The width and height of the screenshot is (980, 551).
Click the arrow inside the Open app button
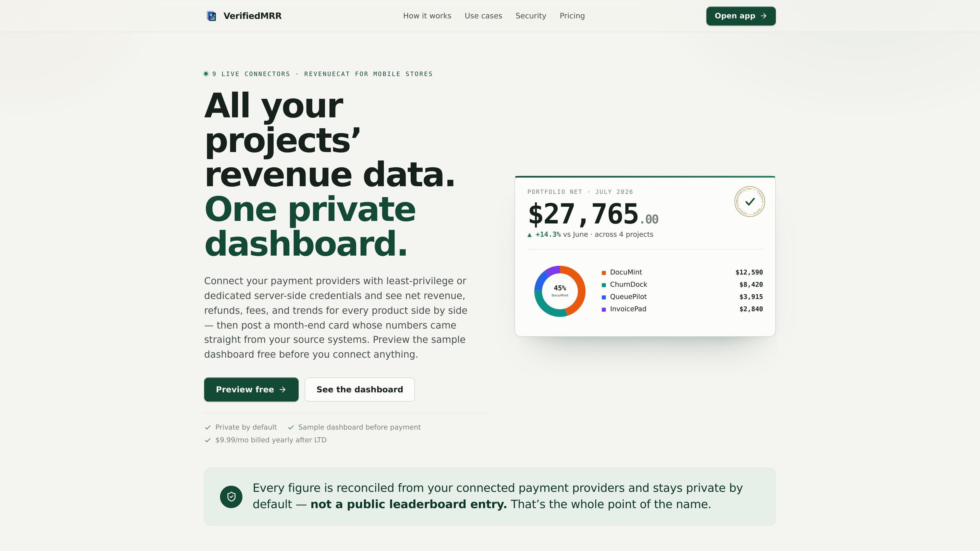[x=764, y=16]
